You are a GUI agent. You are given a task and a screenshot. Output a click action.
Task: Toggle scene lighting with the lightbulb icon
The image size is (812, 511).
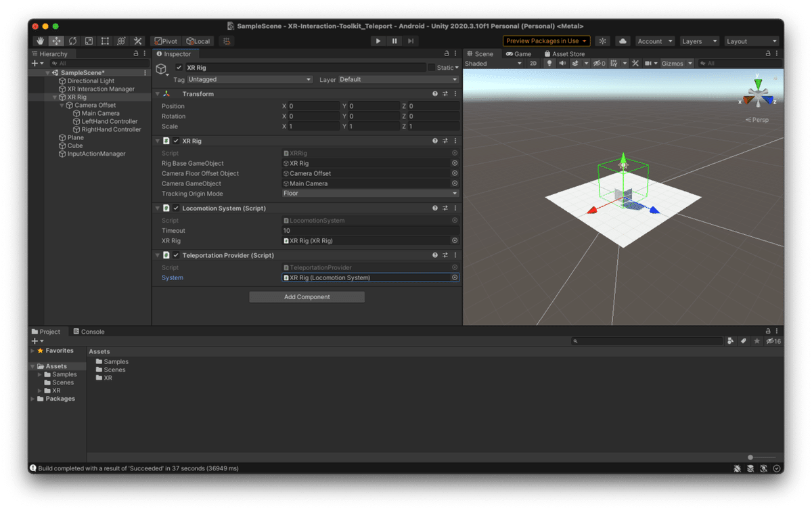(x=549, y=64)
